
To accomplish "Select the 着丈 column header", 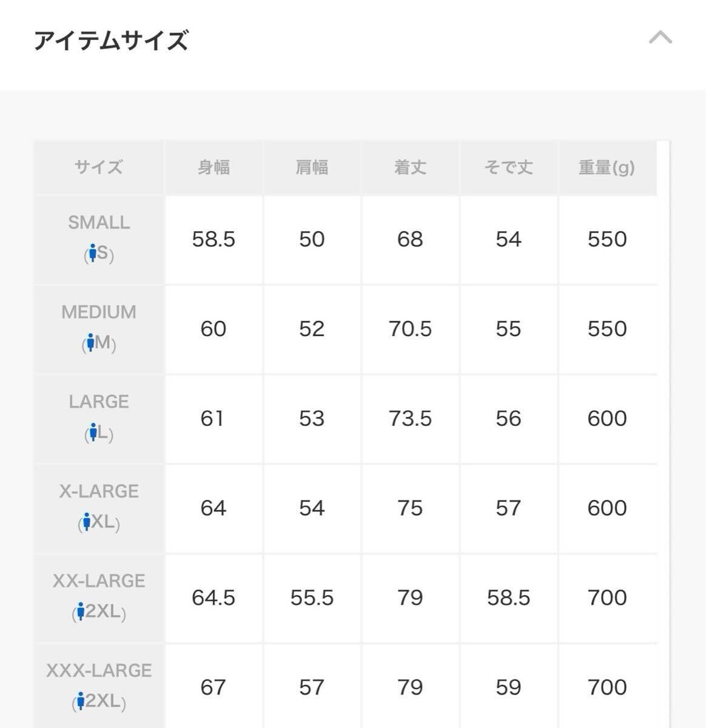I will click(410, 167).
